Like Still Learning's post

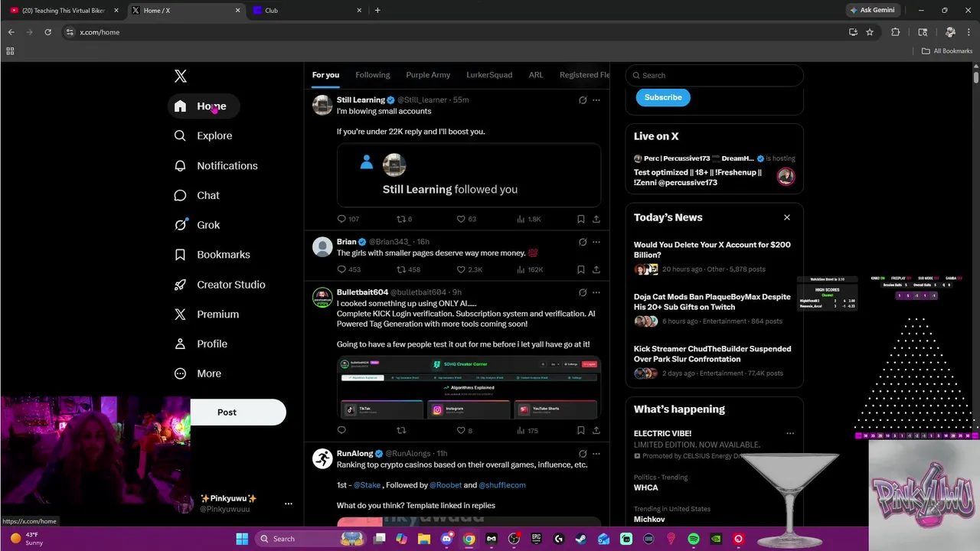pyautogui.click(x=466, y=219)
